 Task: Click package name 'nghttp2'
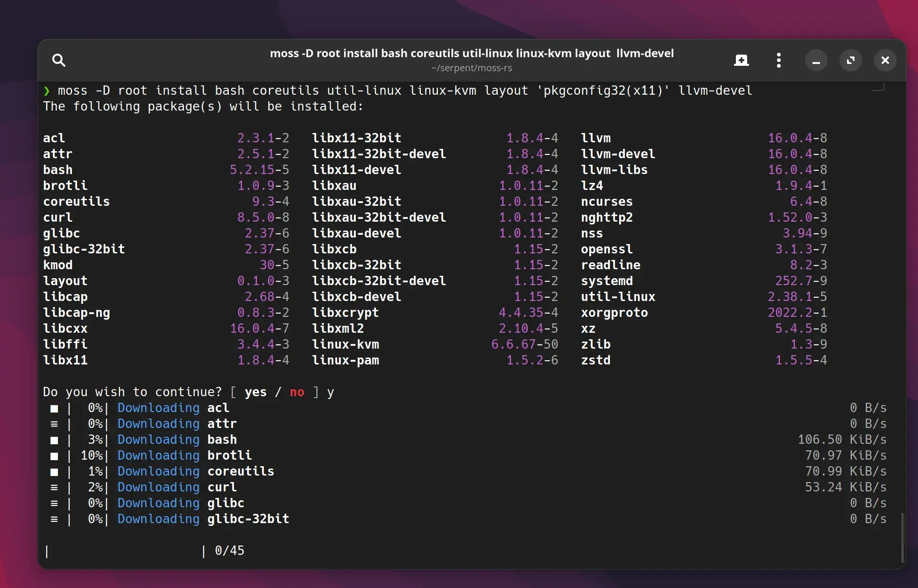(x=607, y=218)
